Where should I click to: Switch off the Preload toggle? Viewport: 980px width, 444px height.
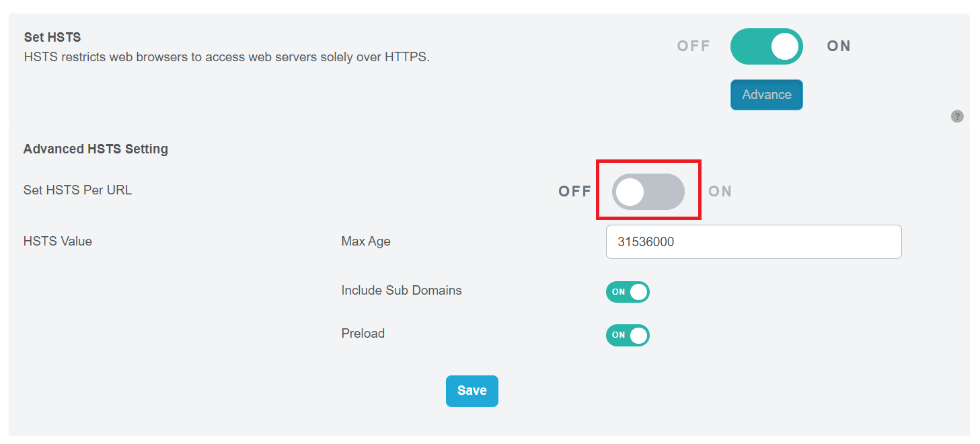pos(628,335)
